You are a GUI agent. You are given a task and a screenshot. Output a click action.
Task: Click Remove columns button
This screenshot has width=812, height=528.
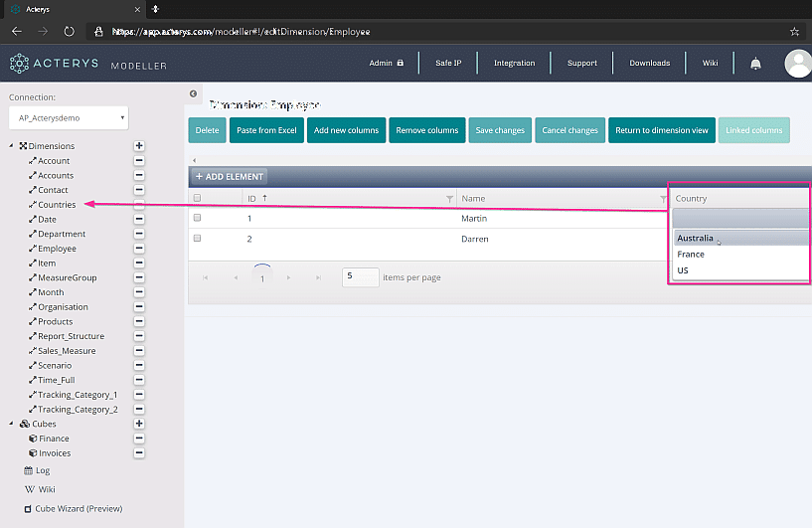(x=427, y=130)
